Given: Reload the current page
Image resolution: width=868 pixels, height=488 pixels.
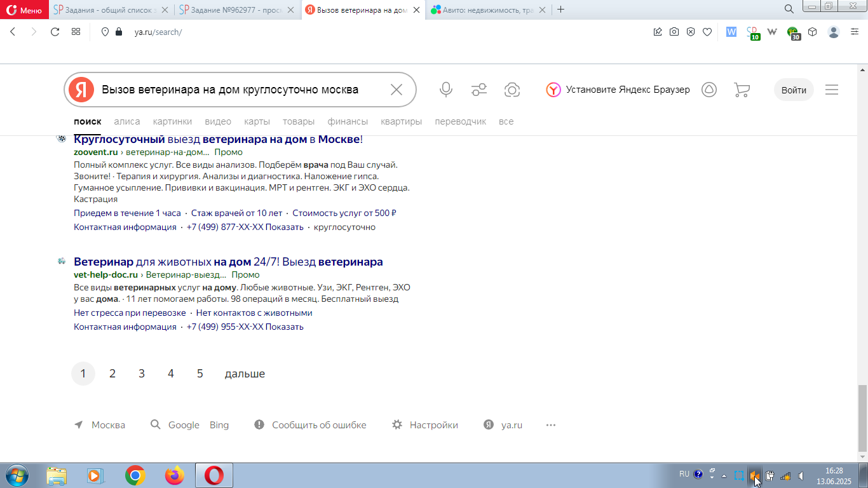Looking at the screenshot, I should coord(55,32).
